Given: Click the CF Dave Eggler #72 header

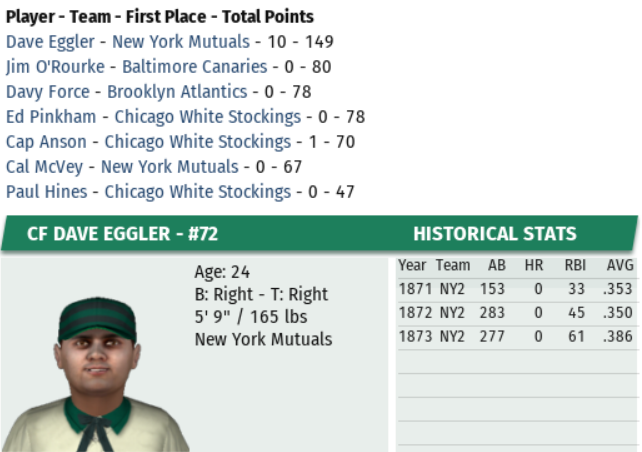Looking at the screenshot, I should point(122,235).
